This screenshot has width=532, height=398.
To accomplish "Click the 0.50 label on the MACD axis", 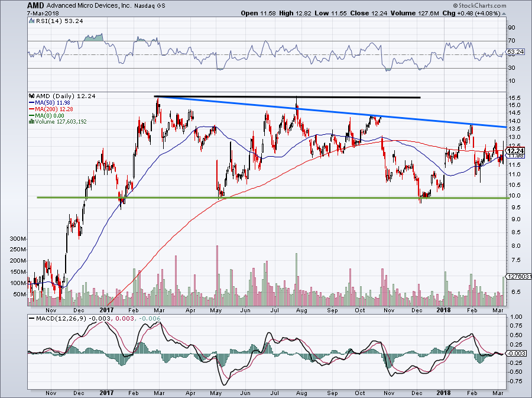I will pyautogui.click(x=516, y=335).
